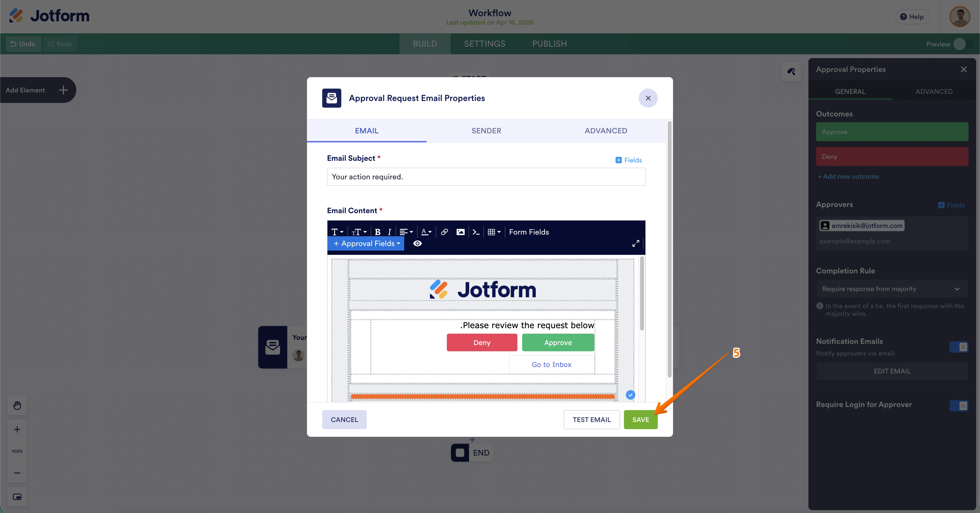The height and width of the screenshot is (513, 980).
Task: Toggle Require Login for Approver switch
Action: coord(958,406)
